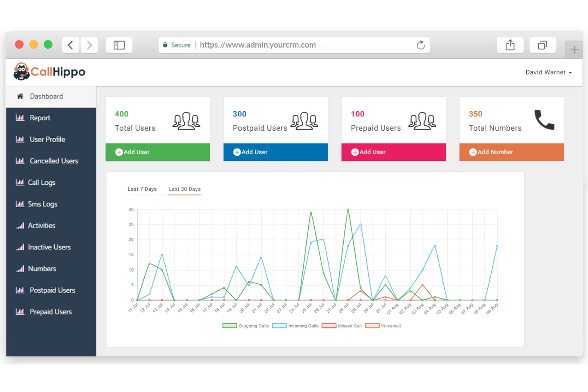This screenshot has width=588, height=392.
Task: Click the Report chart icon in sidebar
Action: coord(20,118)
